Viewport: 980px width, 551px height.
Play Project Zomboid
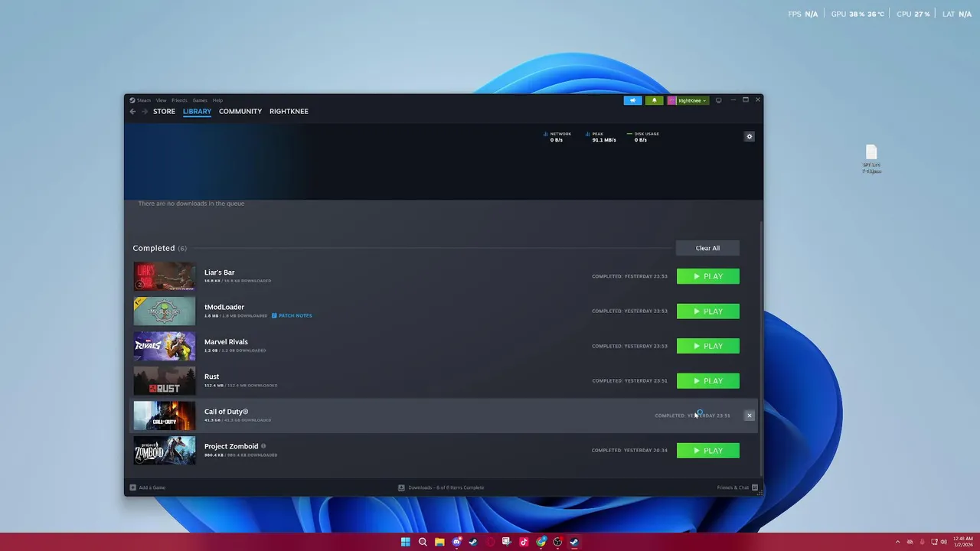(x=708, y=451)
